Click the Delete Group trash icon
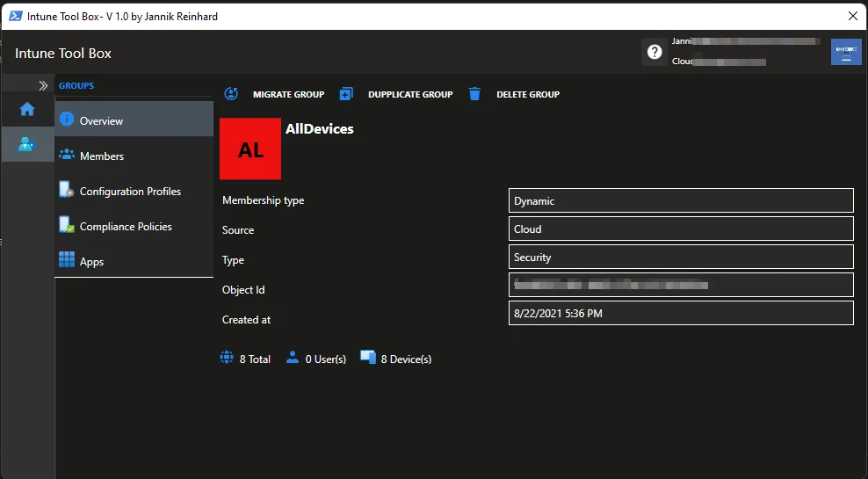868x479 pixels. (x=474, y=93)
